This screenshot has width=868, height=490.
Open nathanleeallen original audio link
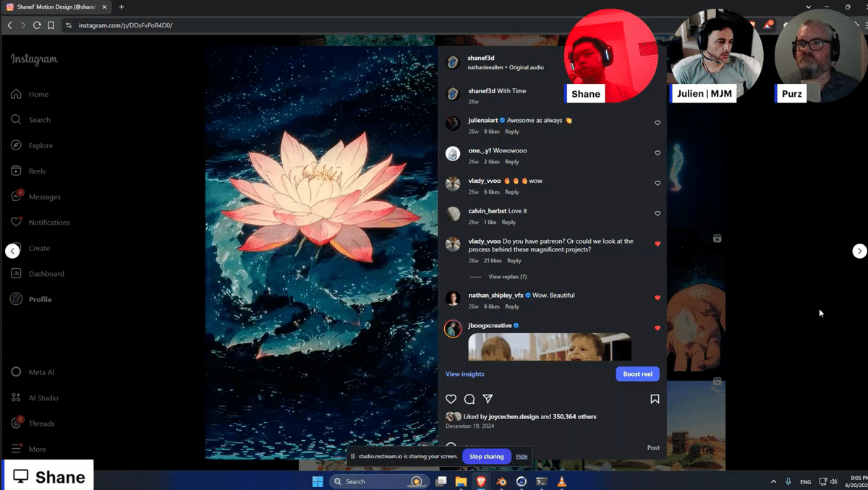pos(506,67)
